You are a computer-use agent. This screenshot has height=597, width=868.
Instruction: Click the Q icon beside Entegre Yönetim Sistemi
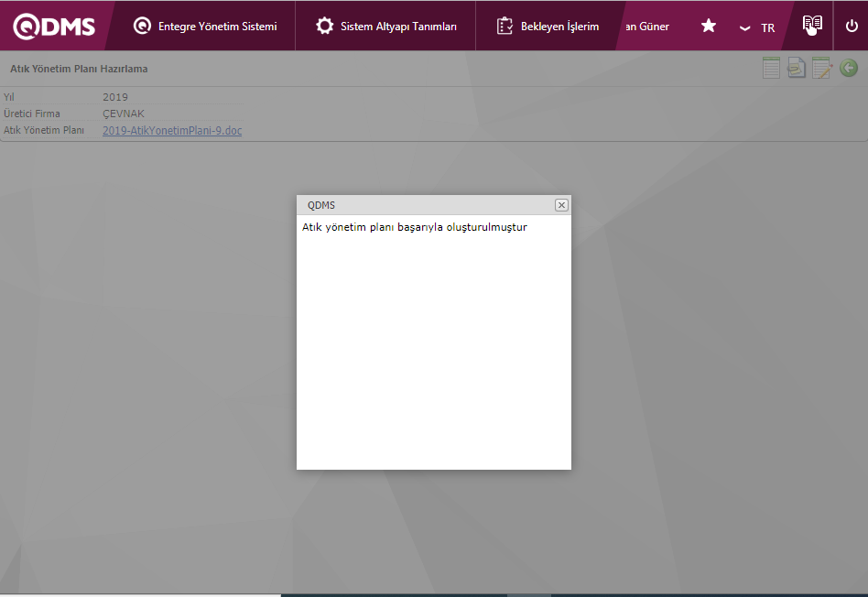click(142, 26)
